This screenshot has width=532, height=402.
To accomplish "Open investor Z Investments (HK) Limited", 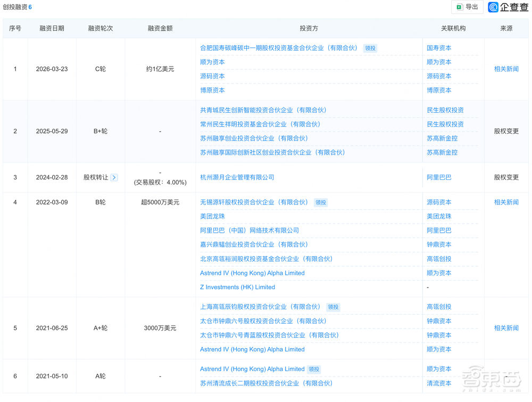I will 237,287.
